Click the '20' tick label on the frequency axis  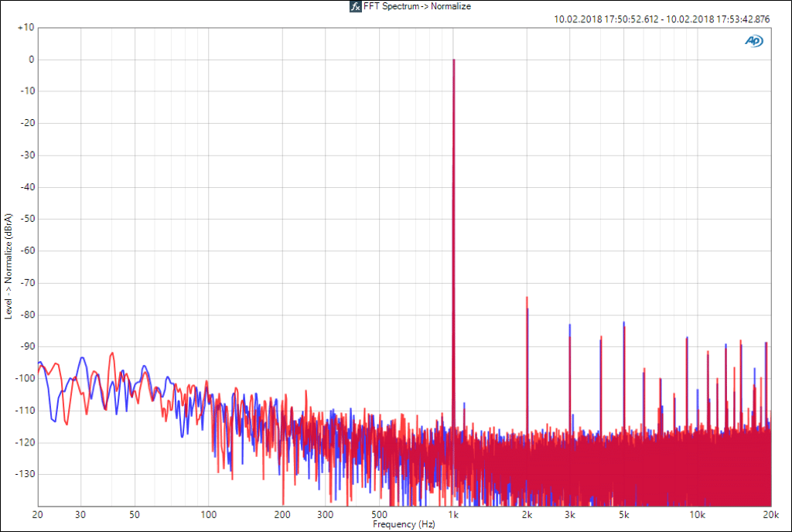click(x=38, y=514)
